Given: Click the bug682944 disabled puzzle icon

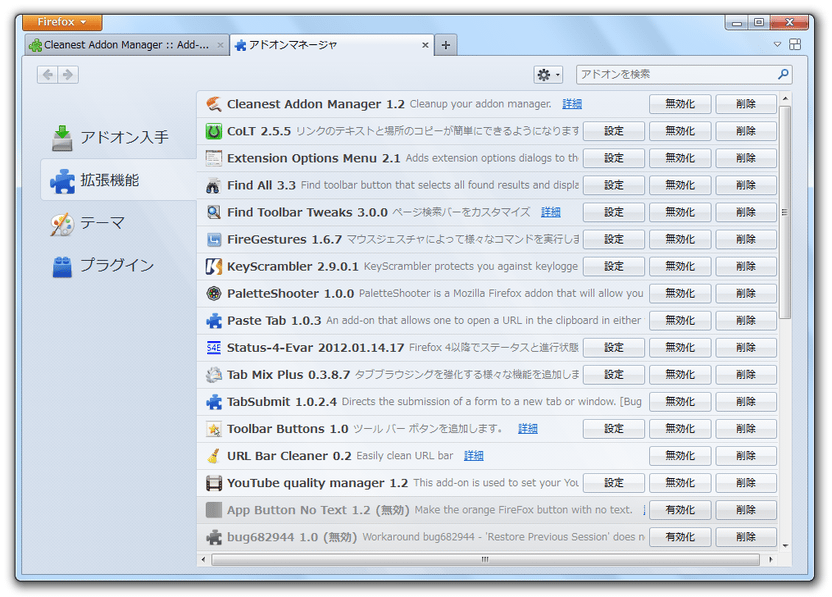Looking at the screenshot, I should coord(214,537).
